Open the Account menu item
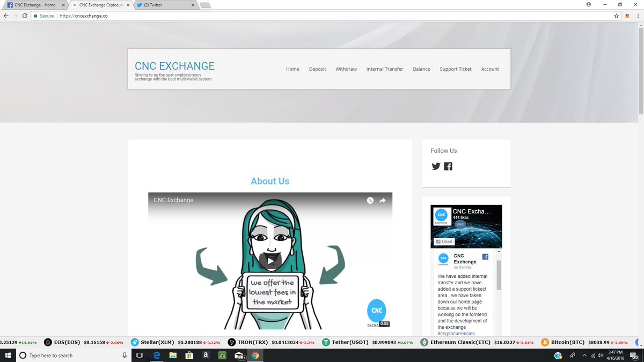 pyautogui.click(x=490, y=69)
